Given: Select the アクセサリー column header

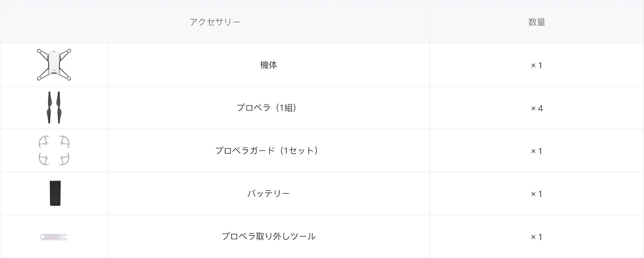Looking at the screenshot, I should pos(215,22).
